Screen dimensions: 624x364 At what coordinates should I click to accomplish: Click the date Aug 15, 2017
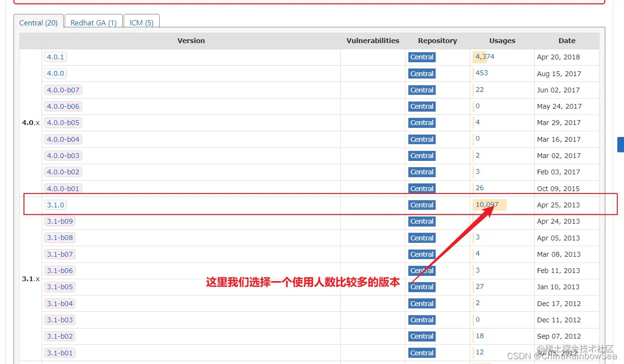[x=559, y=74]
